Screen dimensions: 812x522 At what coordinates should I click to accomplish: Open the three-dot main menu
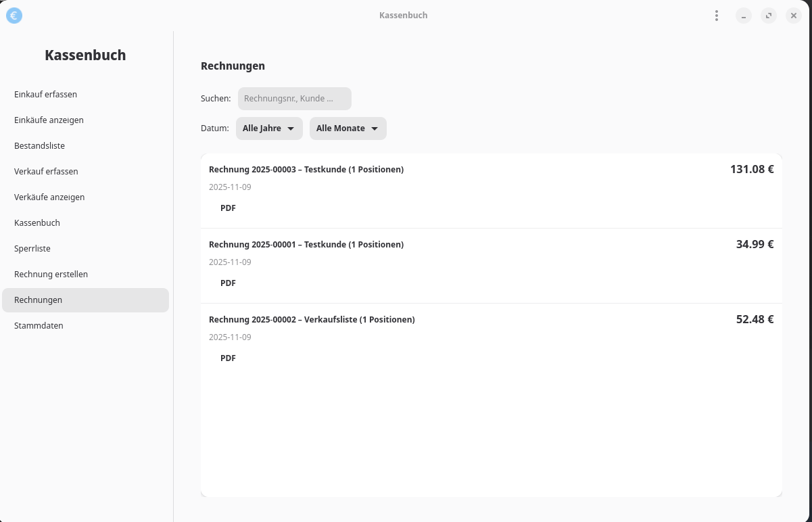click(716, 16)
